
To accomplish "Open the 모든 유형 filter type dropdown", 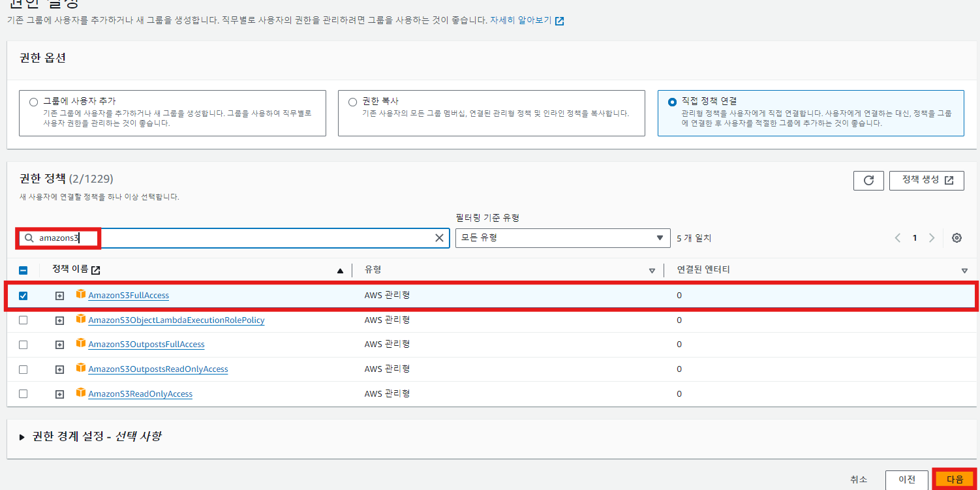I will click(x=562, y=238).
